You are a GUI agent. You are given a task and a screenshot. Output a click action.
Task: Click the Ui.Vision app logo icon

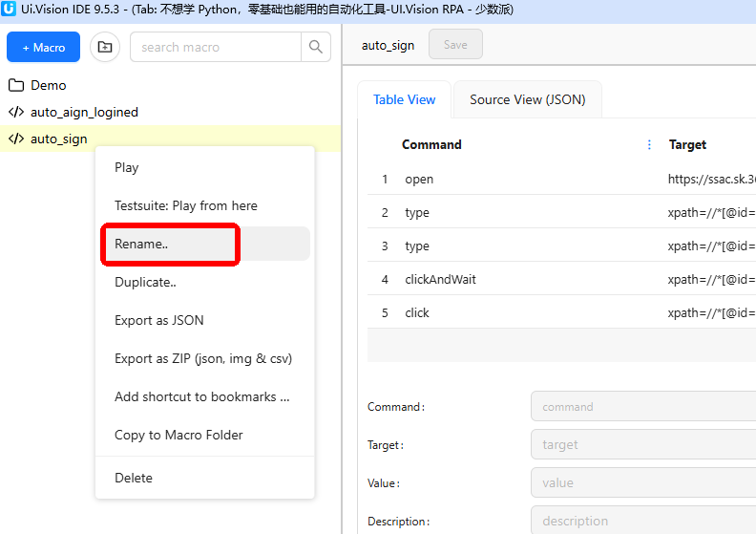coord(9,9)
